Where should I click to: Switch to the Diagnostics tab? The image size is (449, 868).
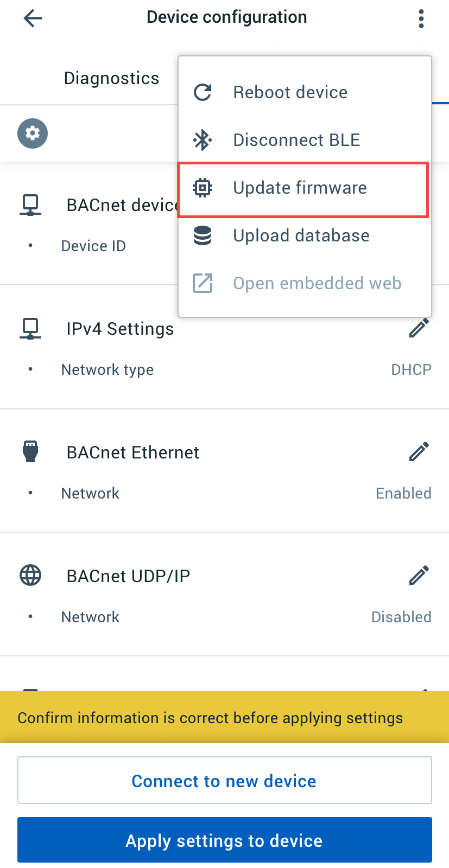pos(111,78)
